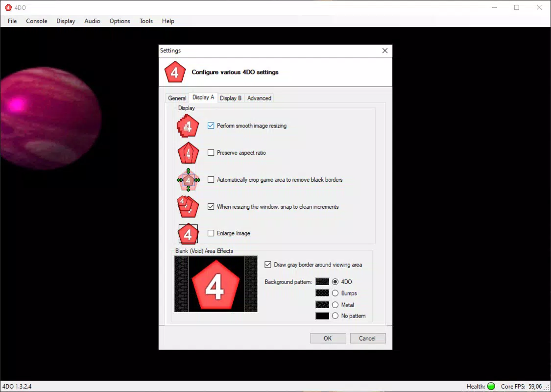Select the 4DO background pattern radio button
The height and width of the screenshot is (392, 551).
pyautogui.click(x=335, y=282)
